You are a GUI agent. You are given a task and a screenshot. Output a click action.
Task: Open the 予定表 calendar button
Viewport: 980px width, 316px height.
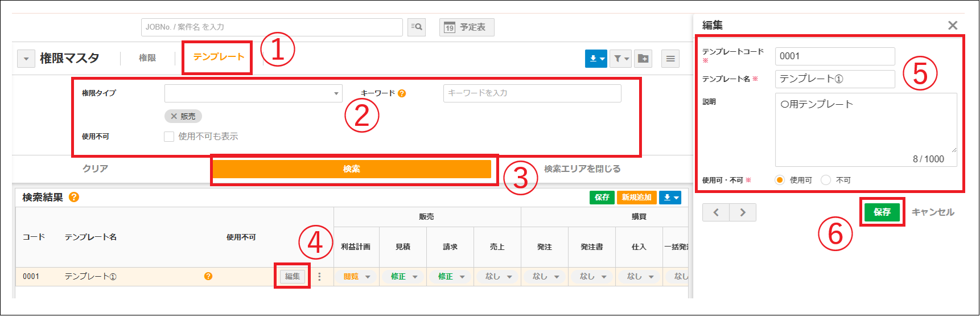pos(467,27)
